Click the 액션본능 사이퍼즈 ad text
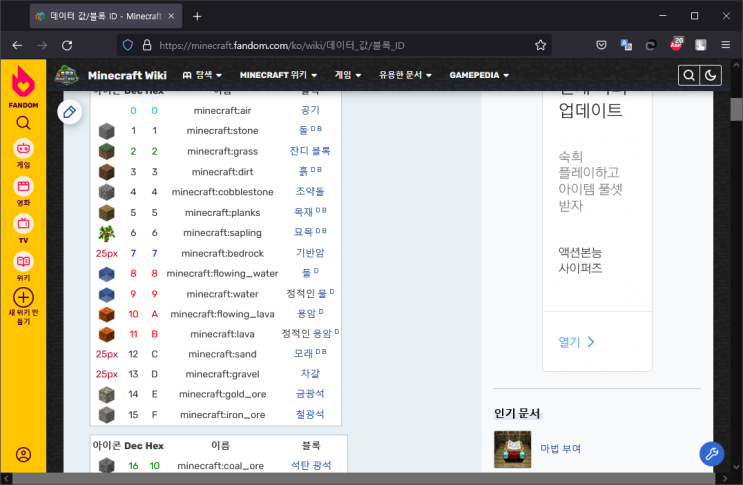This screenshot has width=743, height=485. coord(580,260)
